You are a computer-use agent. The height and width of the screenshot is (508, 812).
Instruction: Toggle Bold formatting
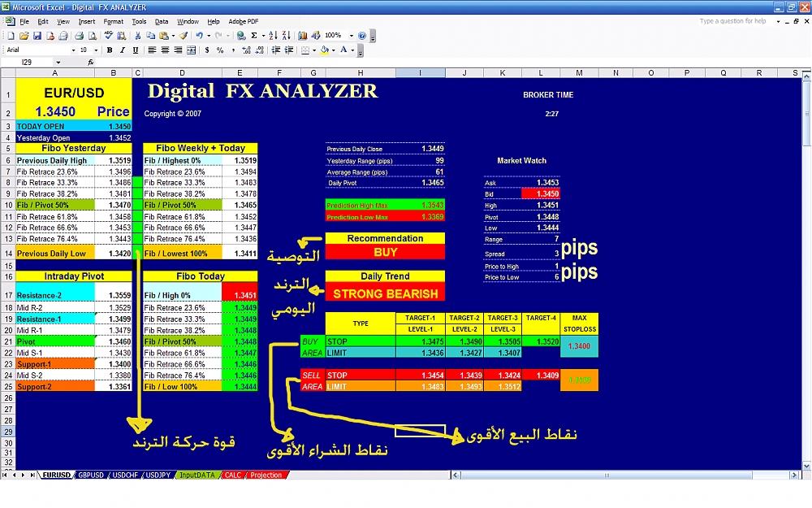tap(110, 50)
